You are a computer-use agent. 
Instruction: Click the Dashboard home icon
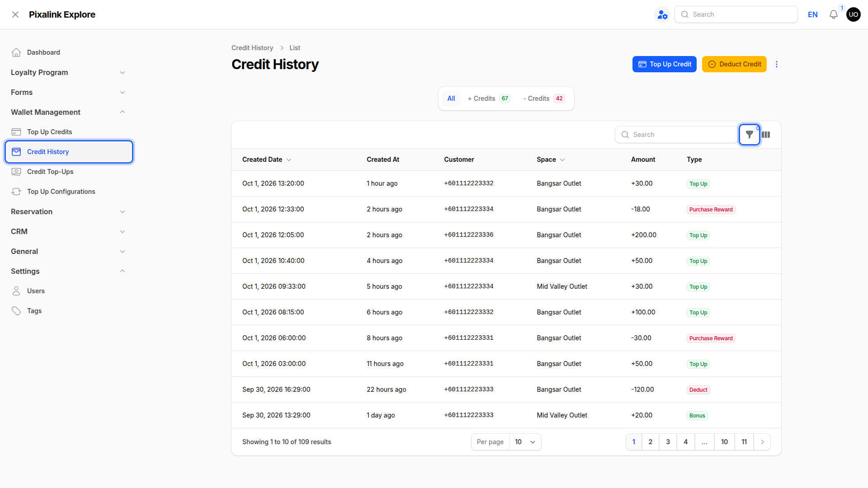click(x=16, y=52)
